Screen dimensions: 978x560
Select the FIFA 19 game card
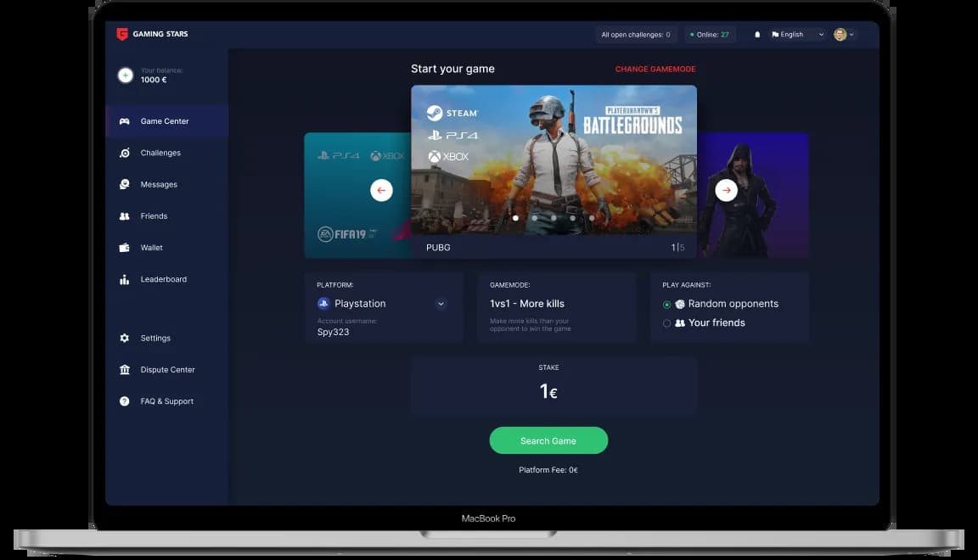[x=357, y=195]
